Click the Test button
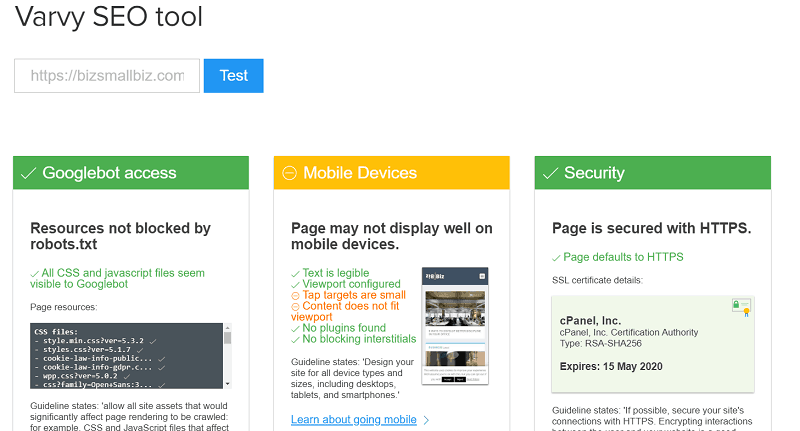The image size is (800, 431). [x=233, y=76]
